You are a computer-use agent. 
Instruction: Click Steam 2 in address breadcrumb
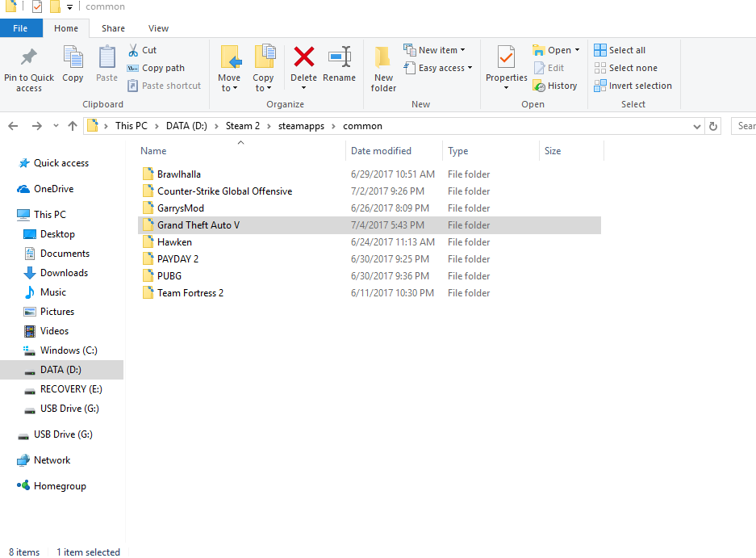point(243,126)
